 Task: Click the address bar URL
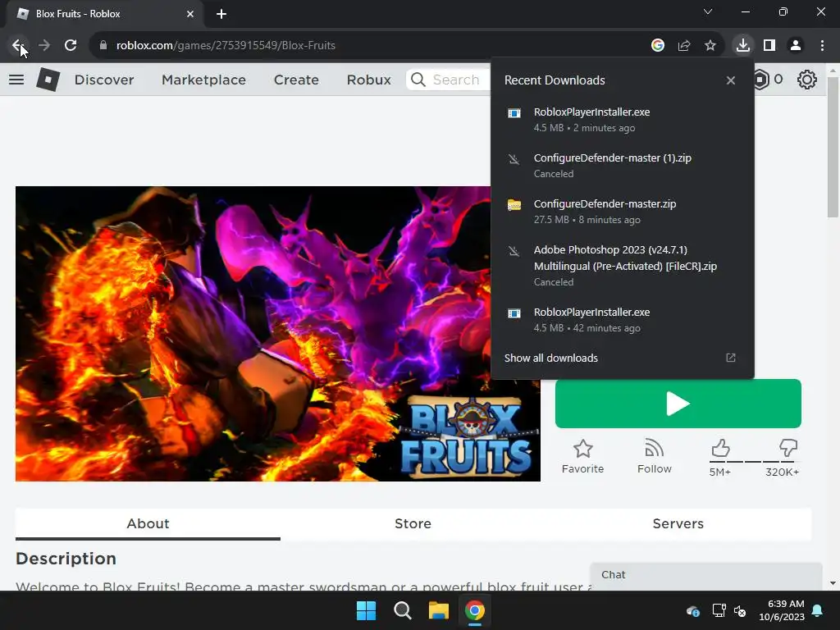click(x=226, y=46)
